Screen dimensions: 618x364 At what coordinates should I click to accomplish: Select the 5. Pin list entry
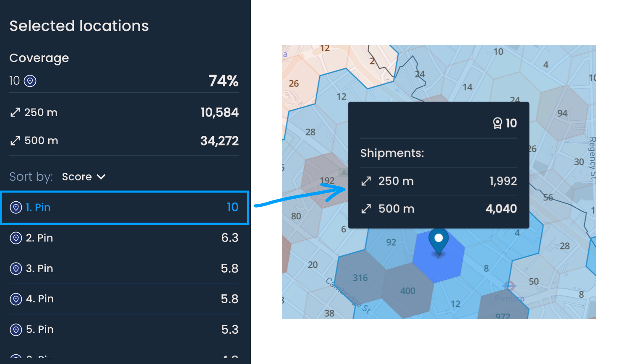pos(124,330)
